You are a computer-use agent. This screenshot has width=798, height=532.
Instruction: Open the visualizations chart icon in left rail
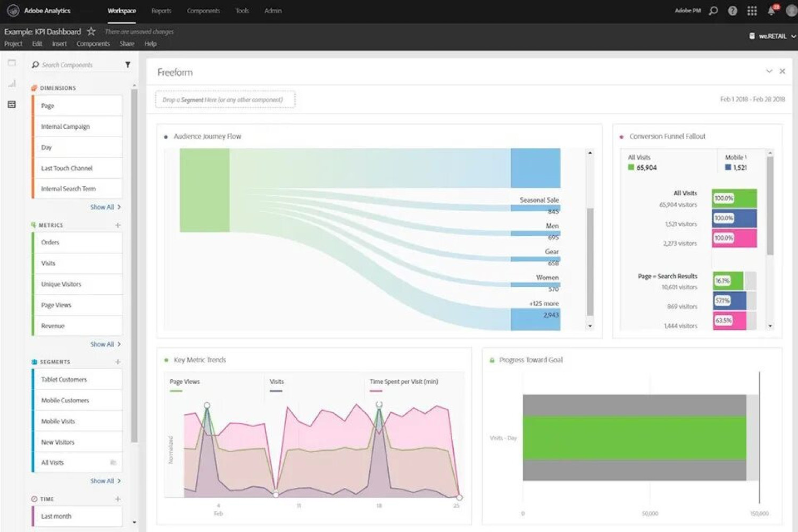12,84
